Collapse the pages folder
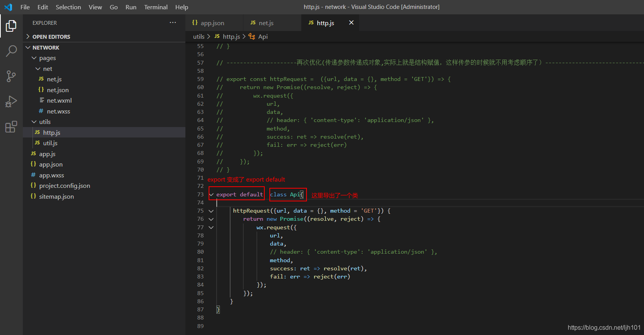 coord(34,58)
